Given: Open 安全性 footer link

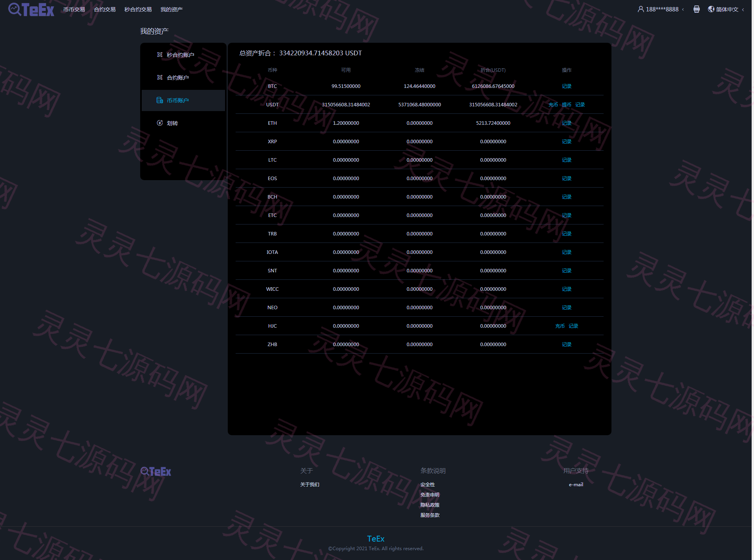Looking at the screenshot, I should pos(428,484).
